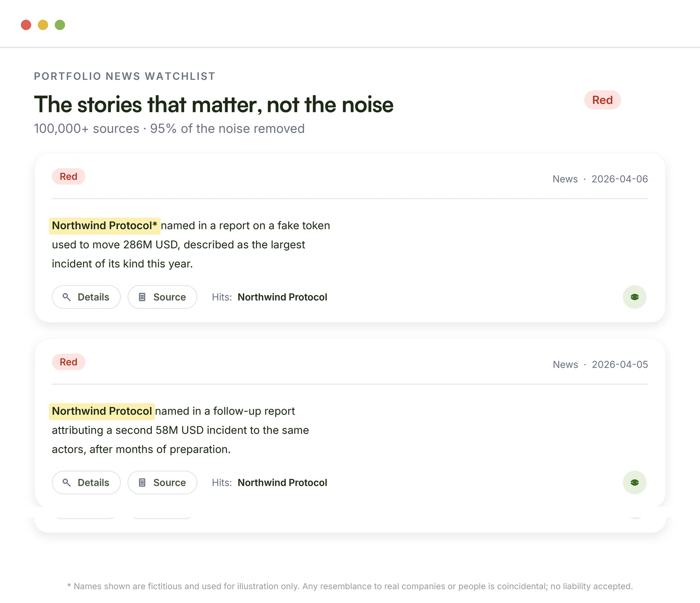Click the document icon in second card's Source

pyautogui.click(x=142, y=482)
